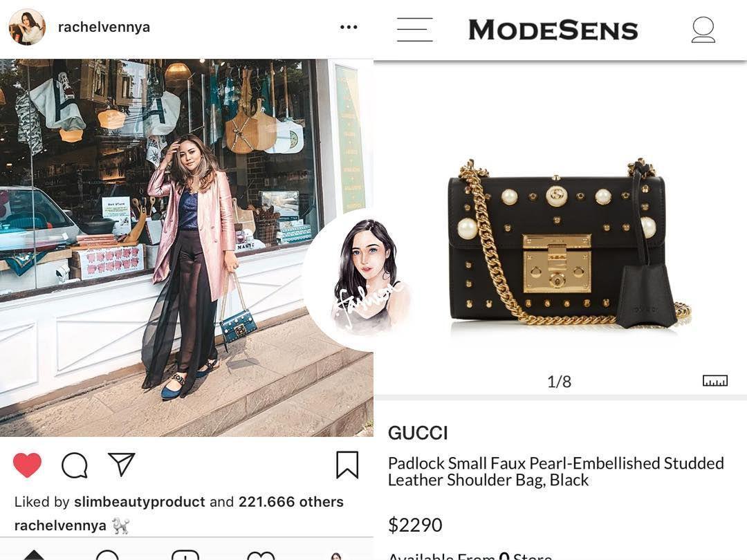Save post with the bookmark icon
The image size is (747, 560).
(x=347, y=465)
